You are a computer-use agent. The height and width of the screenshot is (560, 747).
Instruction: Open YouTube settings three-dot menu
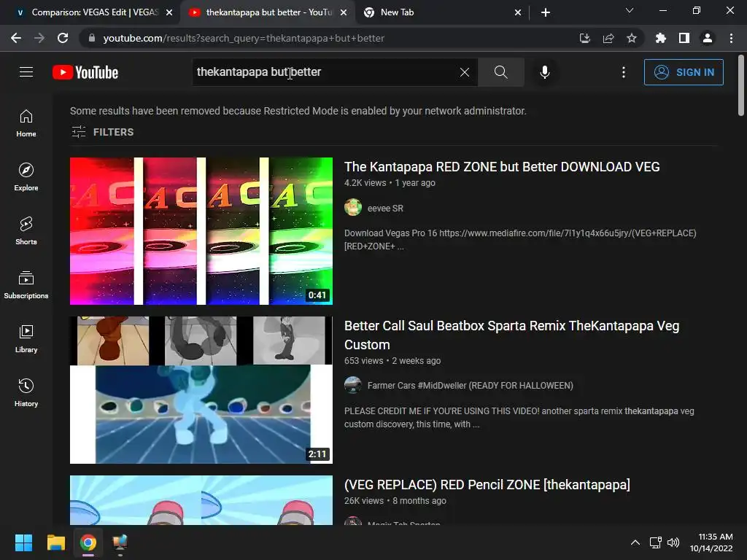coord(623,72)
